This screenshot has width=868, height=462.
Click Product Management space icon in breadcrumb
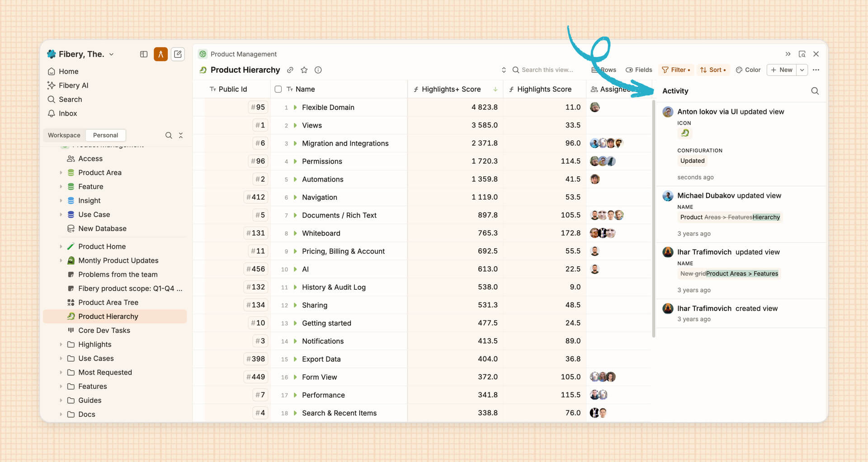[203, 54]
